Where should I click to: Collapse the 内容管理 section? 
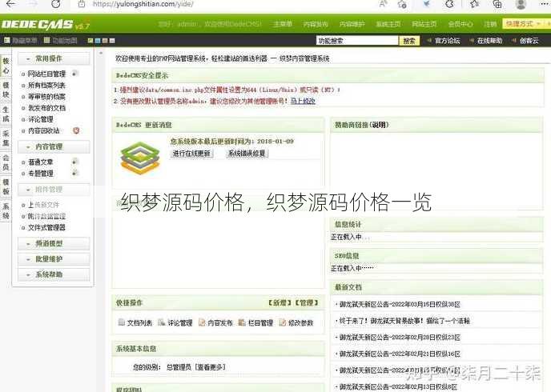click(54, 146)
